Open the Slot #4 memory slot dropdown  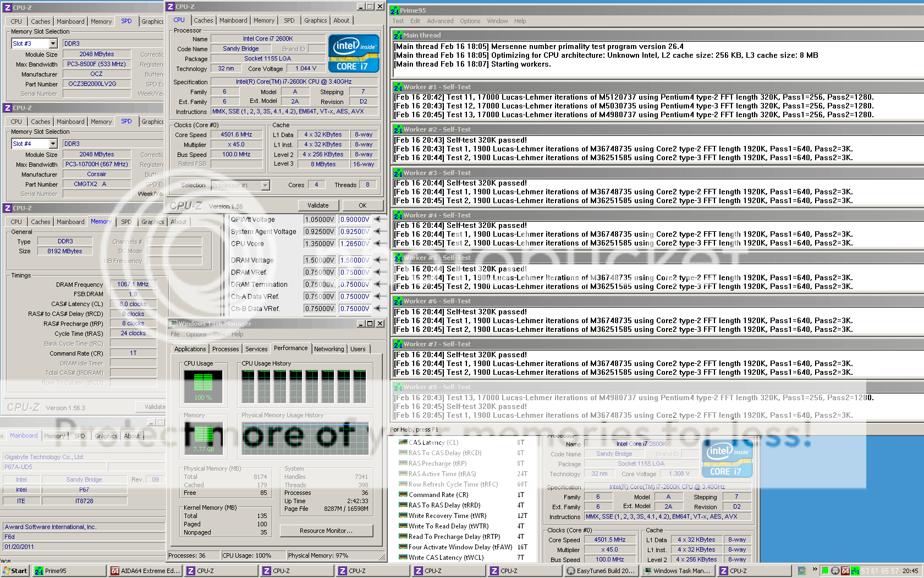click(53, 144)
